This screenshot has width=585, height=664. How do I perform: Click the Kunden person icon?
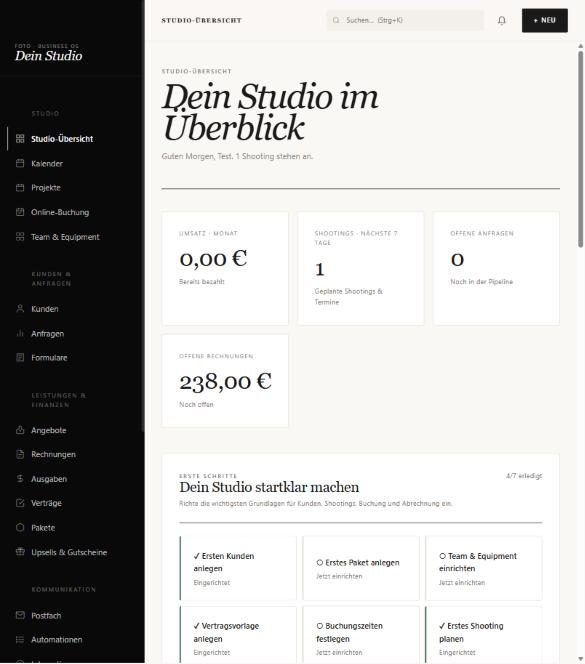pos(20,309)
